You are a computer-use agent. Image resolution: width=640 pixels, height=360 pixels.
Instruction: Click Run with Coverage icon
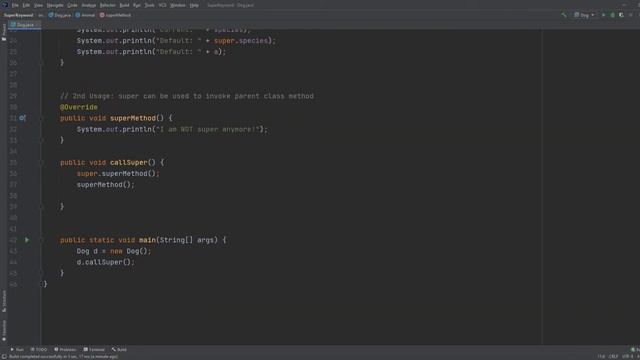[621, 15]
